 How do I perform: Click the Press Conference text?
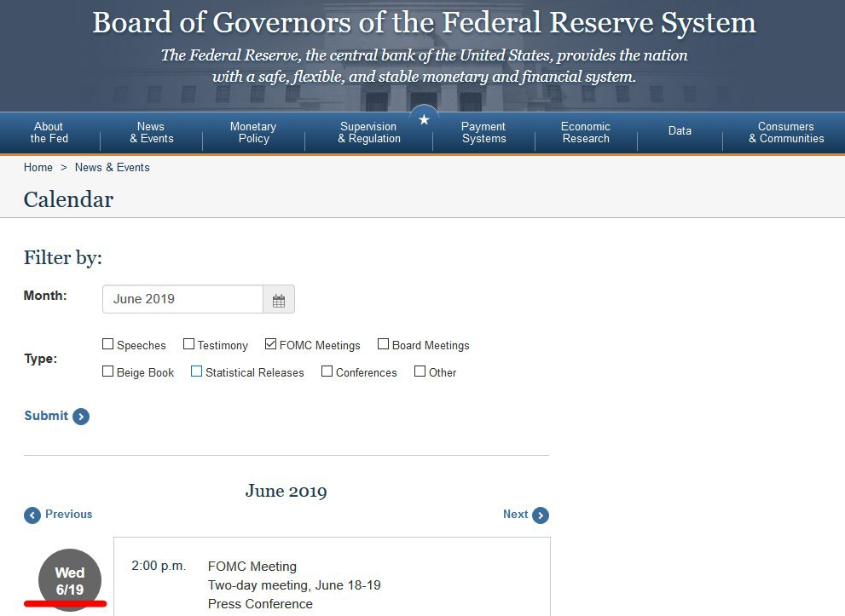pyautogui.click(x=260, y=604)
